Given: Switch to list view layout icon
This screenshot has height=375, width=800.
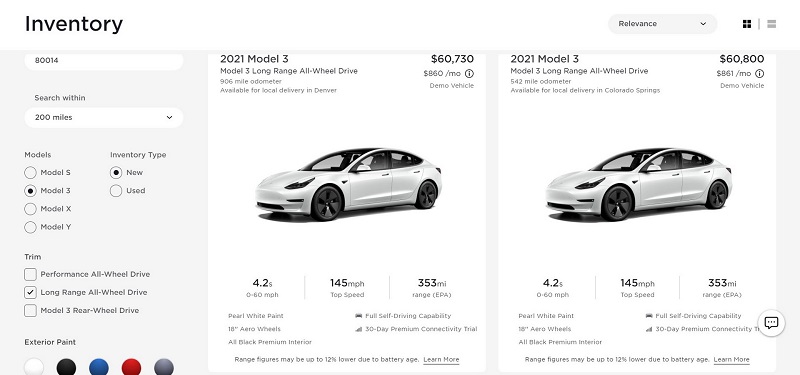Looking at the screenshot, I should pos(771,24).
